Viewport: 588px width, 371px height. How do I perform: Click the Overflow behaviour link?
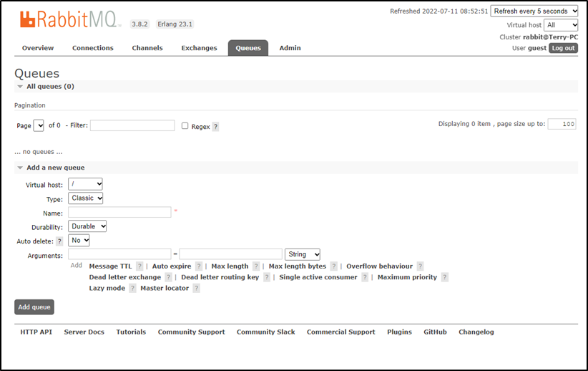pyautogui.click(x=380, y=266)
